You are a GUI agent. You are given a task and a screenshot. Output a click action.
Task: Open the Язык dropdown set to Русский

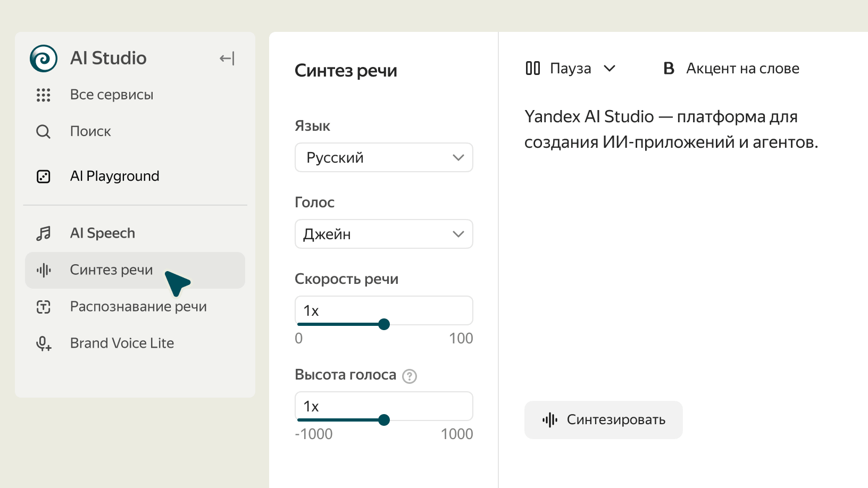383,157
